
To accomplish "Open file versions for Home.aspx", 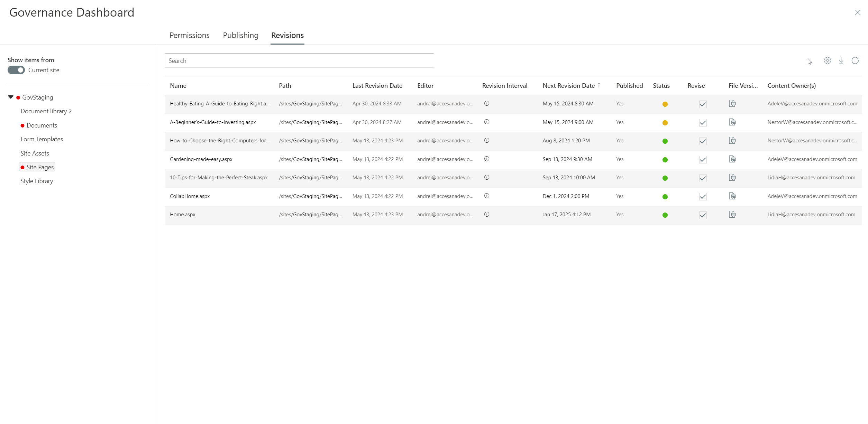I will pyautogui.click(x=732, y=215).
